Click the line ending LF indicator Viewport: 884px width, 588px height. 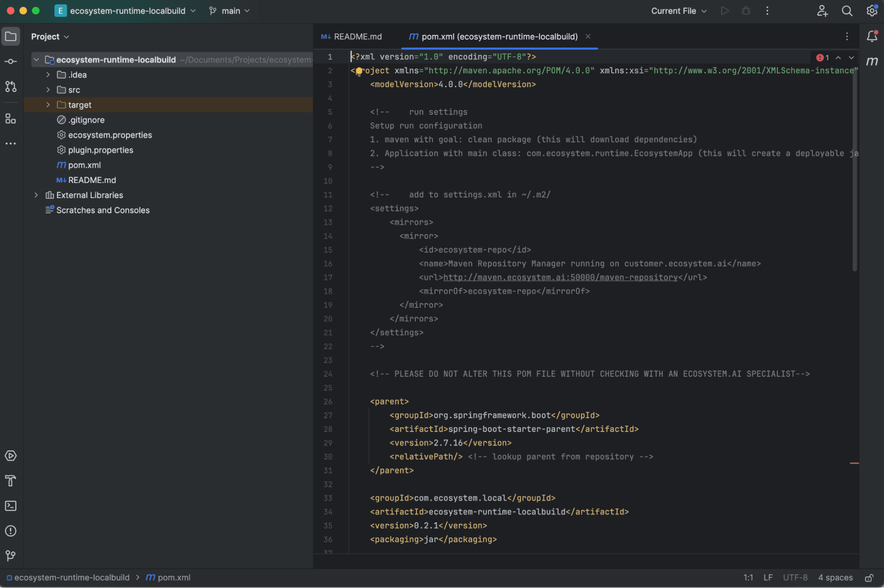pyautogui.click(x=768, y=577)
